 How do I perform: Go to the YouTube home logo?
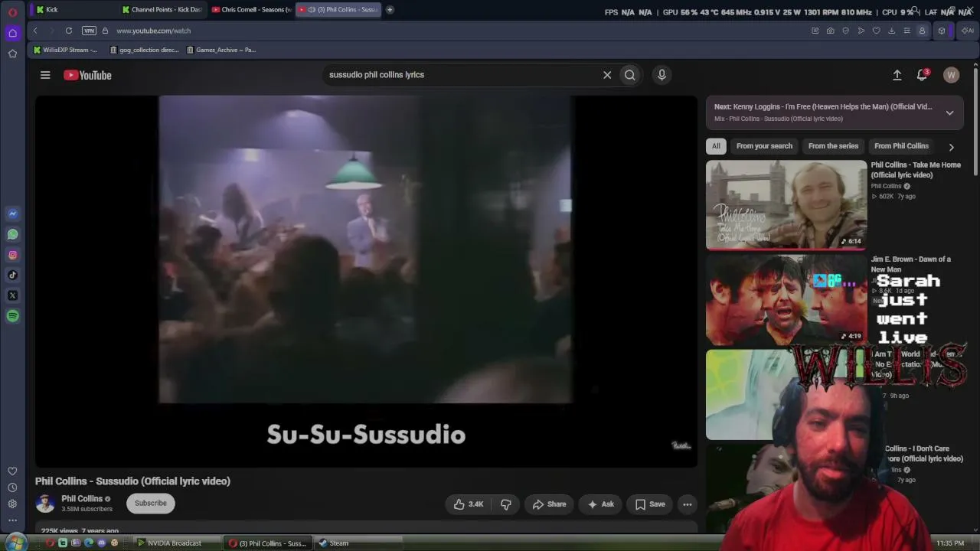(x=87, y=75)
